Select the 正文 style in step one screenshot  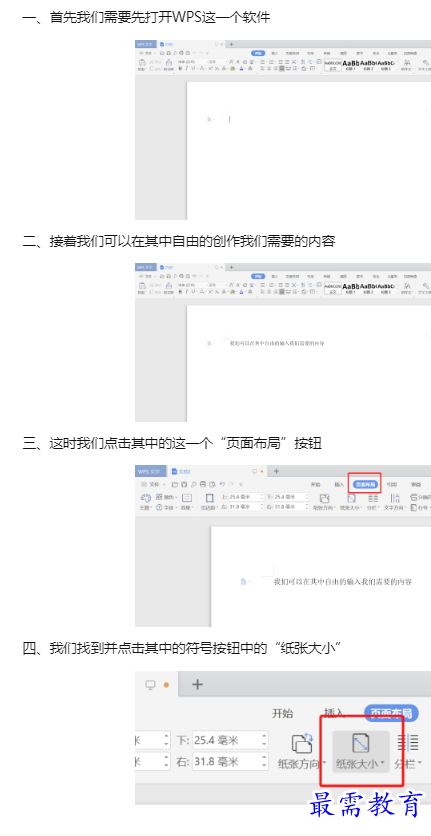click(333, 65)
